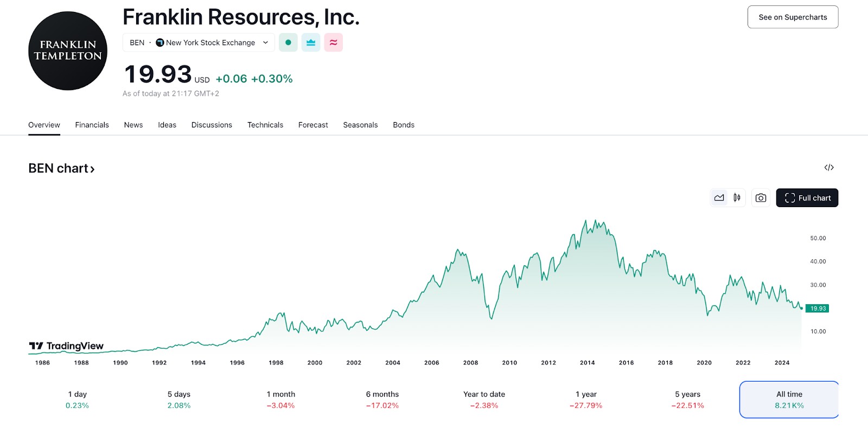Click the 10.00 price axis label

(818, 331)
